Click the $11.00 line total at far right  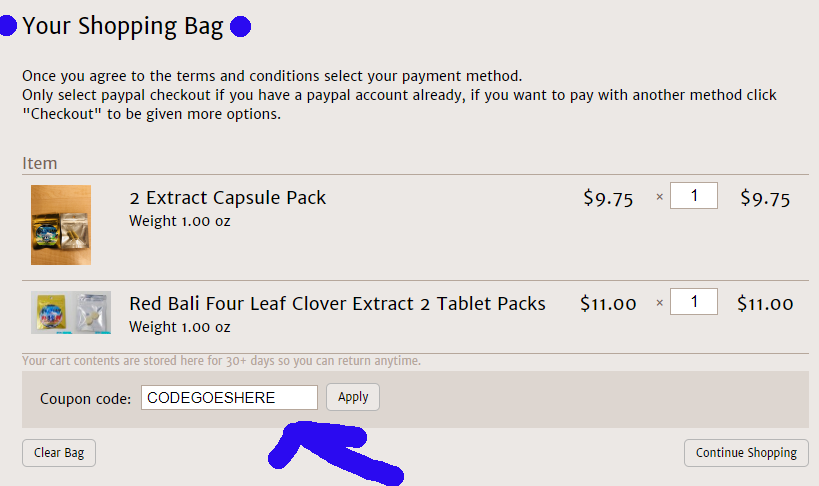pyautogui.click(x=765, y=304)
